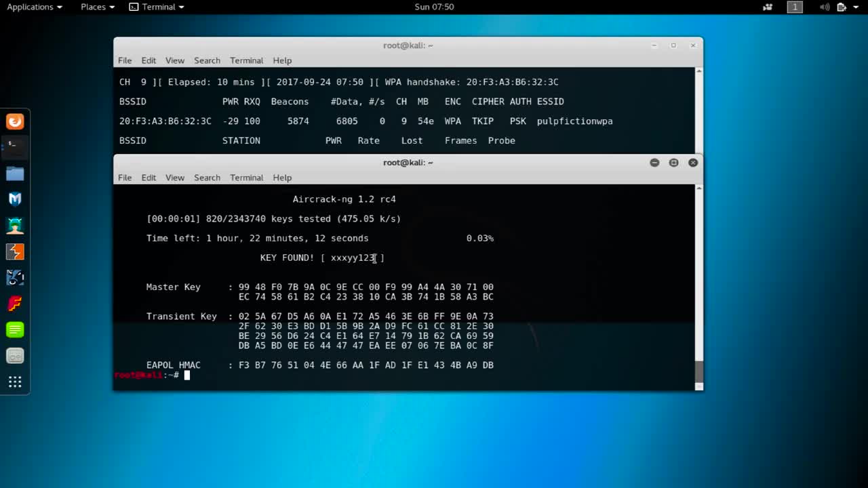The height and width of the screenshot is (488, 868).
Task: Open the File menu in the front terminal
Action: (125, 178)
